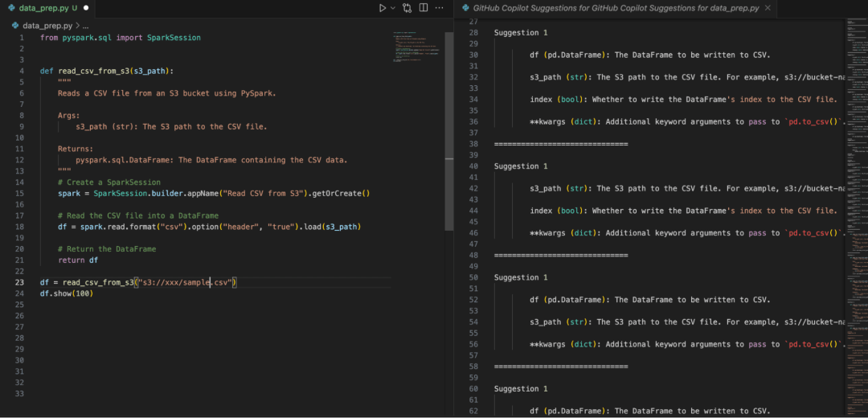Click 'Suggestion 1' heading on line 28

[520, 33]
